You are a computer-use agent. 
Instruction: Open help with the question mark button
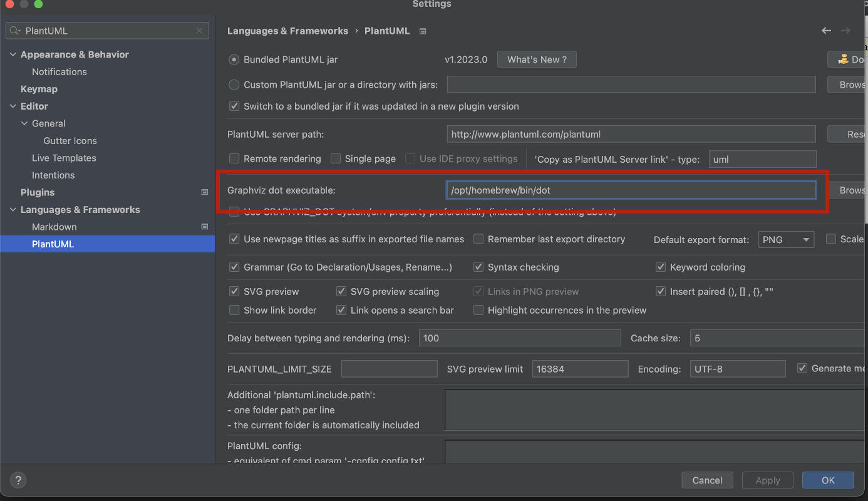(x=18, y=480)
